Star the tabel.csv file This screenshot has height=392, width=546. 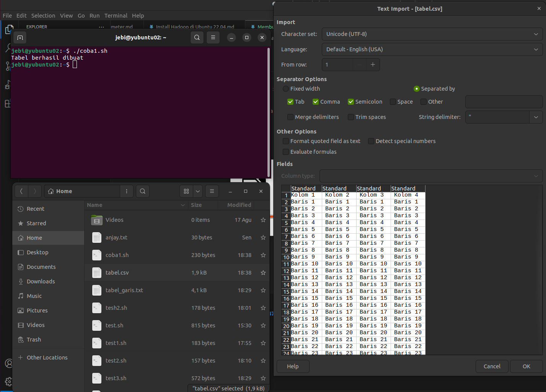pyautogui.click(x=263, y=273)
